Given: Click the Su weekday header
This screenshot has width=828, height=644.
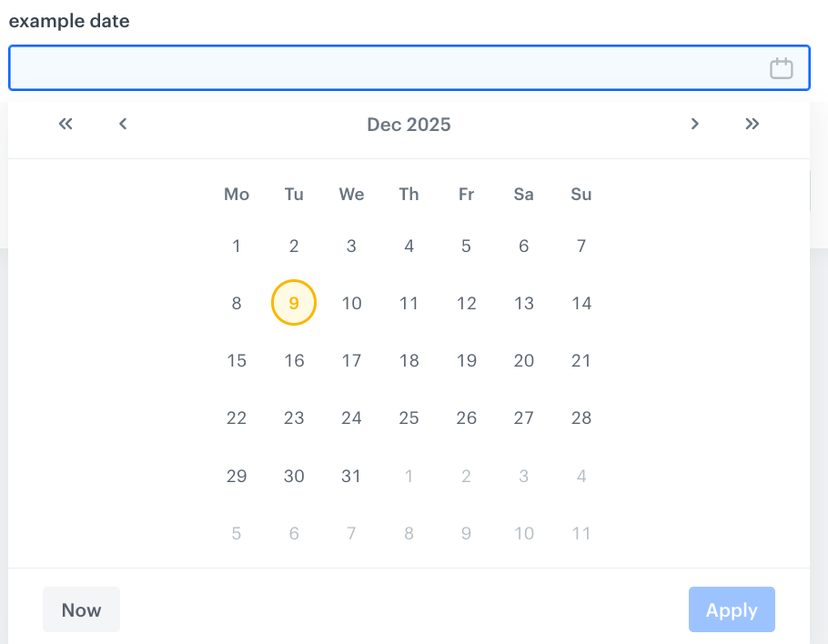Looking at the screenshot, I should [581, 194].
